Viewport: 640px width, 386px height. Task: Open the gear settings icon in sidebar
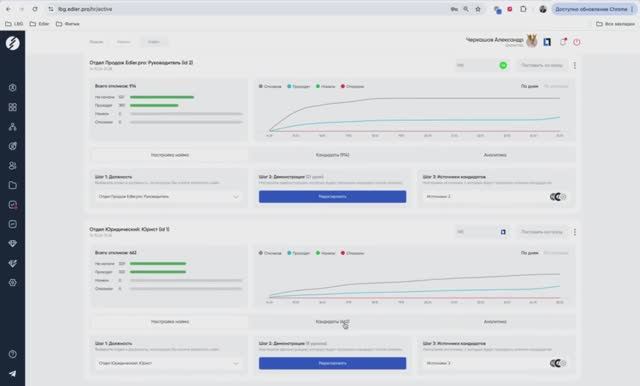(13, 282)
